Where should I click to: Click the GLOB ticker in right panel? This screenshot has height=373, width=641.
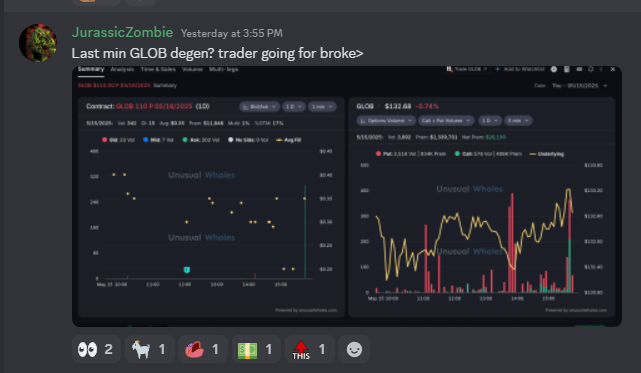click(365, 106)
